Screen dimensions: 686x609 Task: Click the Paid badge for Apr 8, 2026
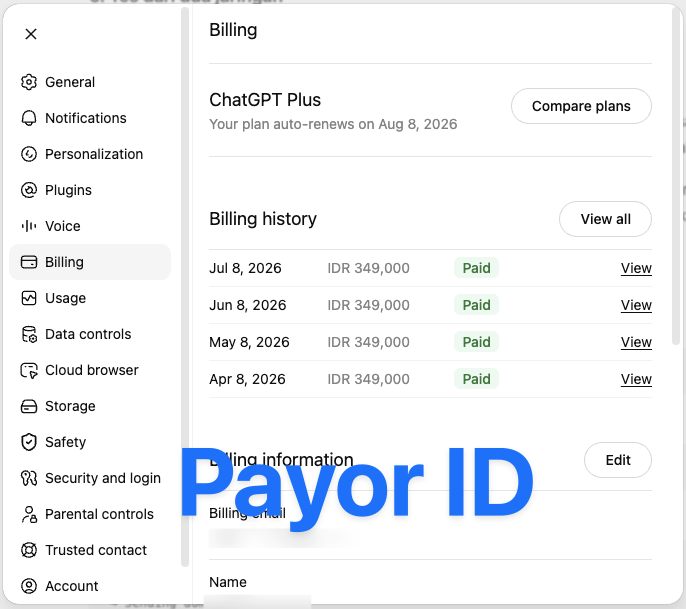[x=476, y=379]
